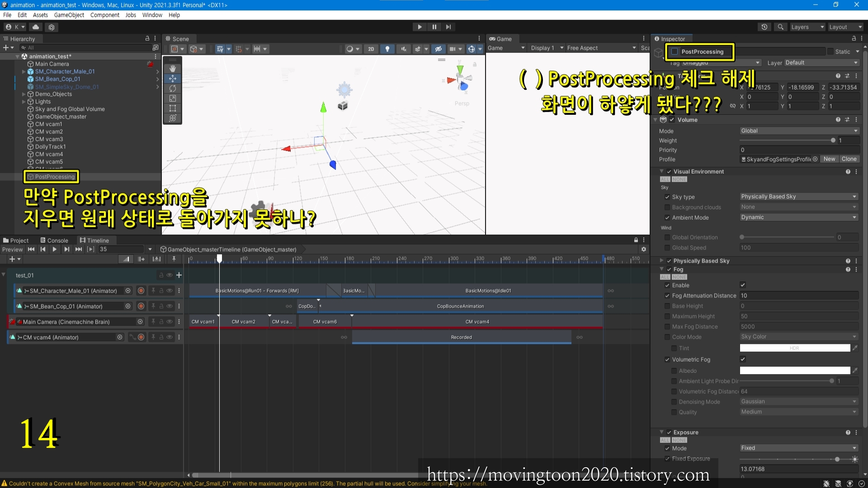The height and width of the screenshot is (488, 868).
Task: Click the Timeline frame number field
Action: click(x=121, y=249)
